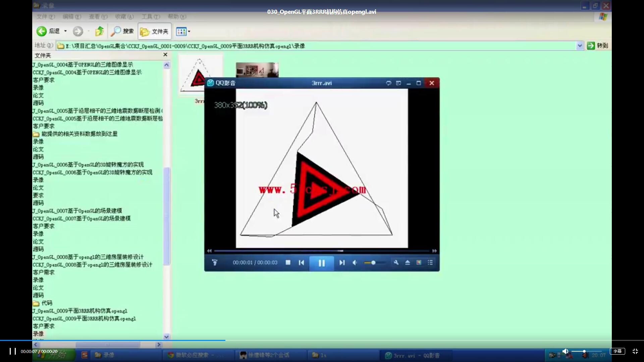Image resolution: width=644 pixels, height=362 pixels.
Task: Click the Explorer Forward button
Action: [78, 31]
